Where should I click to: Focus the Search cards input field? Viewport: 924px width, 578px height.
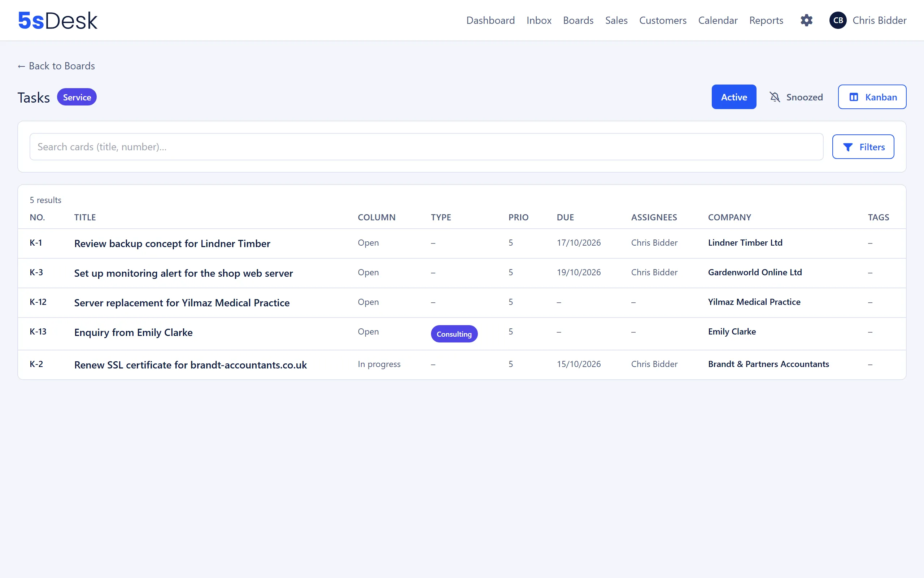pos(426,147)
